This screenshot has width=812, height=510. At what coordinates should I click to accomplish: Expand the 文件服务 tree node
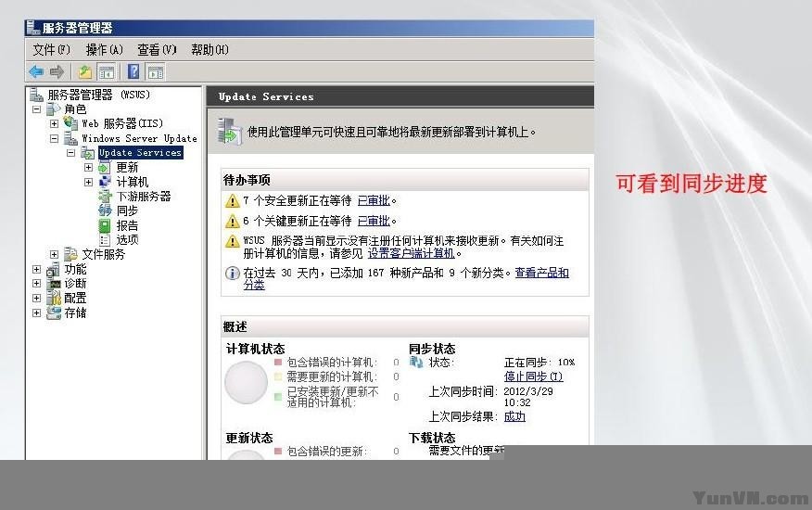point(54,254)
